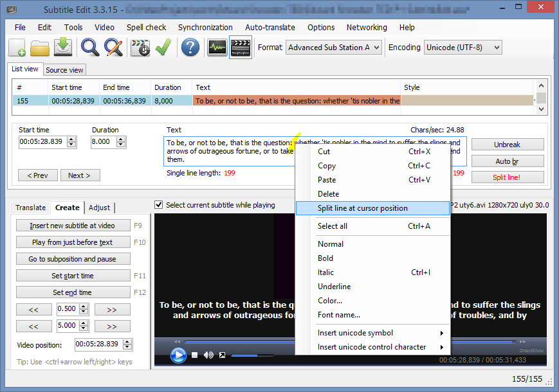Toggle the video player clapperboard icon
The image size is (559, 392).
(241, 47)
